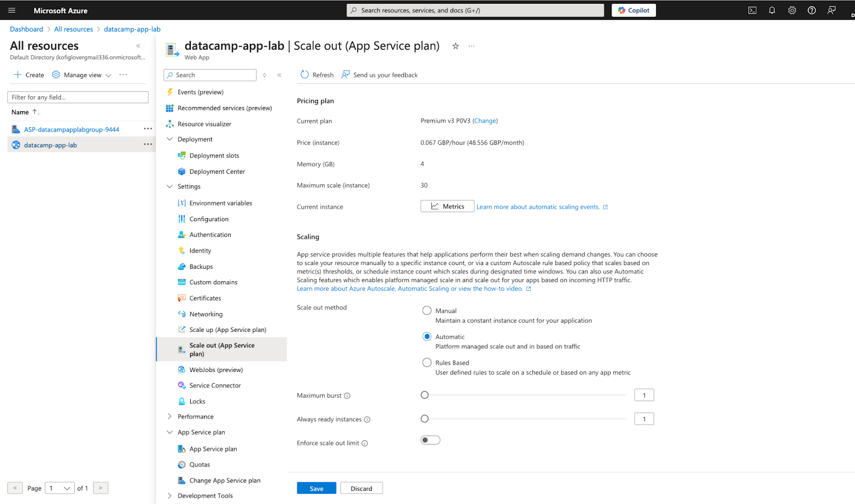Open the Azure portal hamburger menu
The image size is (855, 504).
pos(12,10)
